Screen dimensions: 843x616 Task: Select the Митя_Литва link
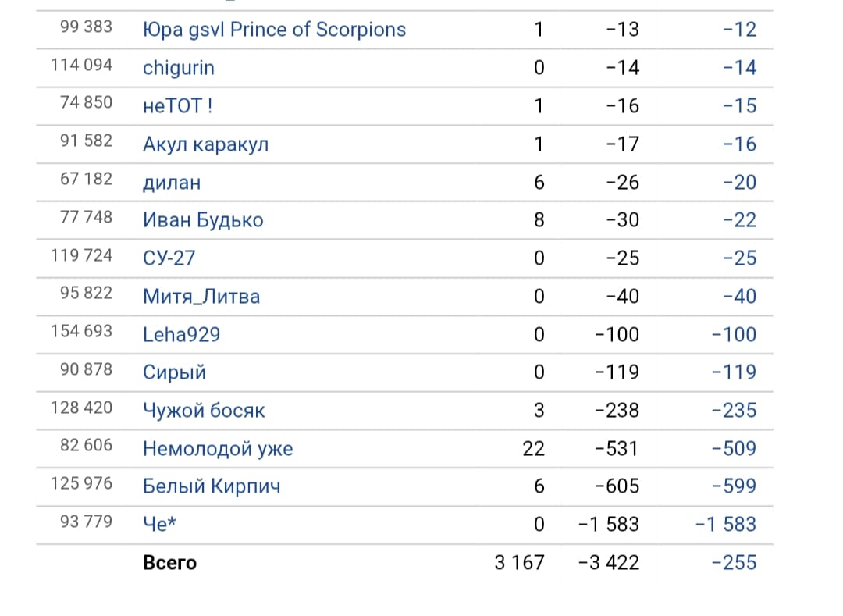coord(201,297)
